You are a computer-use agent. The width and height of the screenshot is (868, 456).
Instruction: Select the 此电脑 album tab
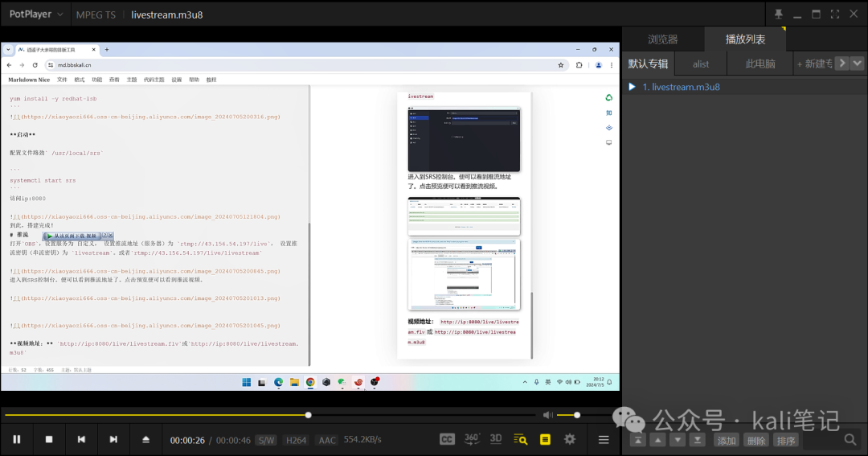[760, 64]
